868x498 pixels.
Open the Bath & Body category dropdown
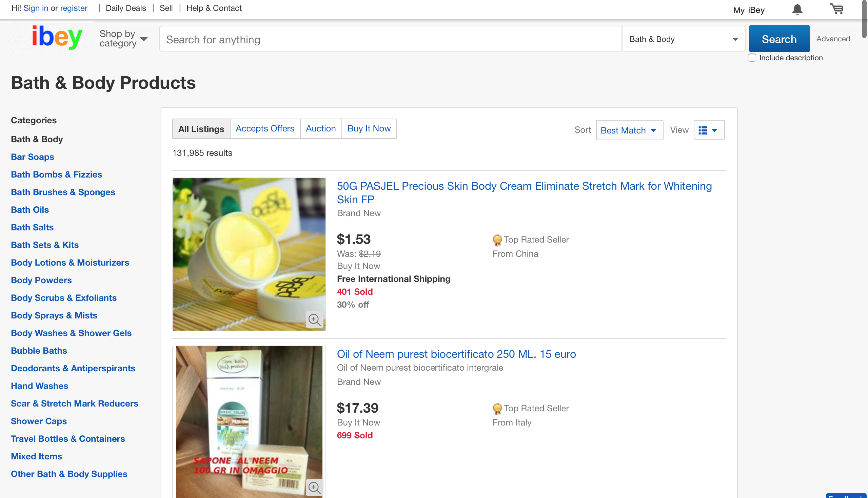(x=683, y=39)
